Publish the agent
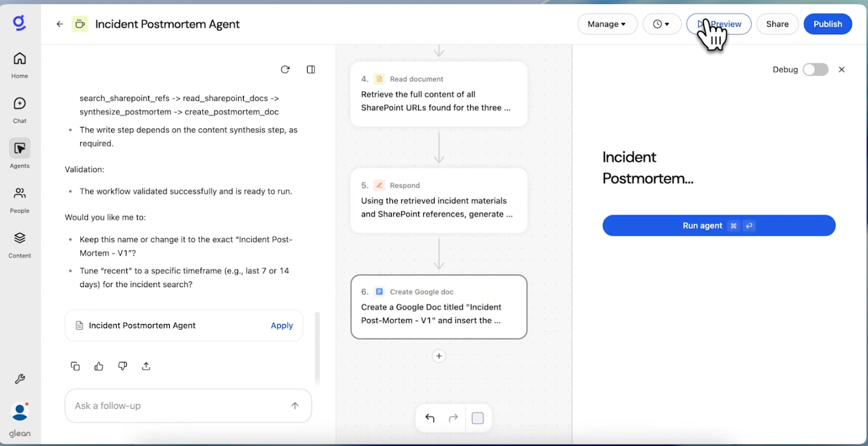 (828, 24)
